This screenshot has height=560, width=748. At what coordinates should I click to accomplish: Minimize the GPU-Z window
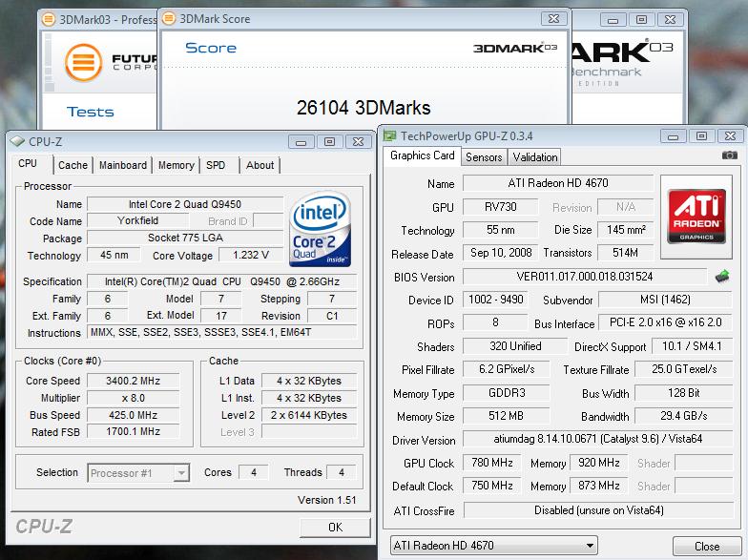(673, 136)
